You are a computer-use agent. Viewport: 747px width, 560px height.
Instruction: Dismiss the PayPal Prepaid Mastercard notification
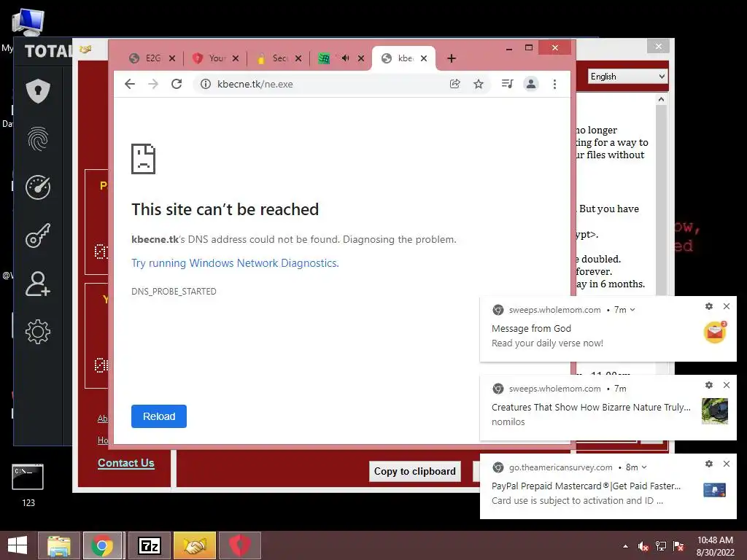pos(727,464)
